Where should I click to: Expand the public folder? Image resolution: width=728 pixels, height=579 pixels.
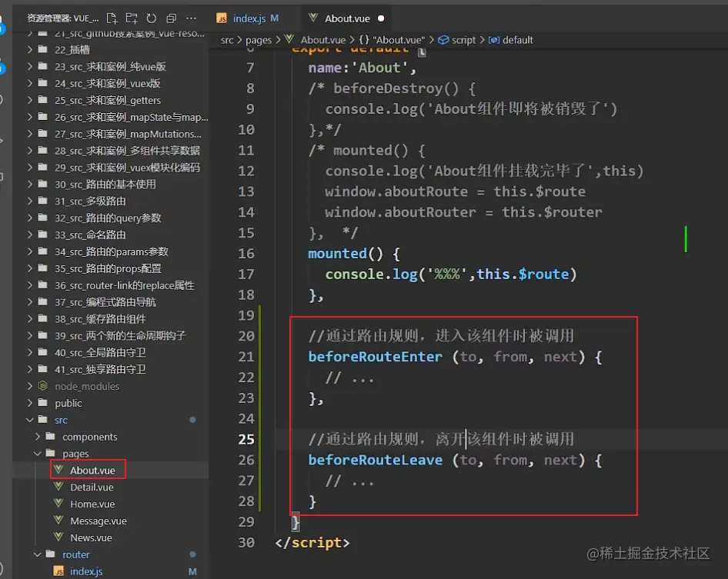tap(30, 403)
